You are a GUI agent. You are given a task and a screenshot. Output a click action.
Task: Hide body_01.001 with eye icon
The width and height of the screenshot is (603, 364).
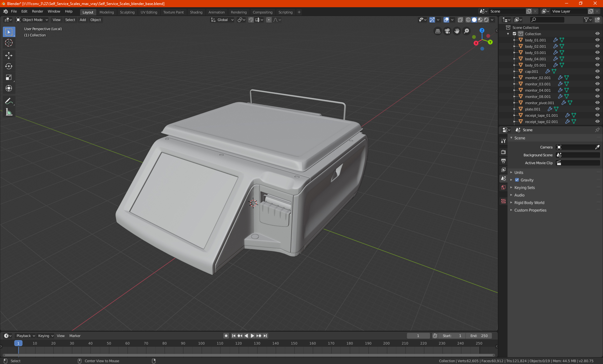tap(597, 40)
